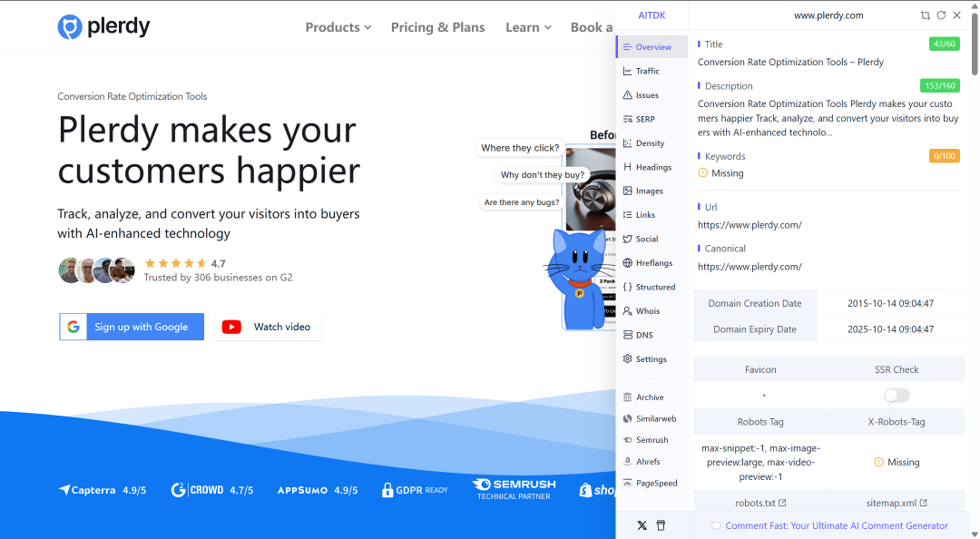The image size is (980, 539).
Task: Open the sitemap.xml link
Action: pyautogui.click(x=897, y=503)
